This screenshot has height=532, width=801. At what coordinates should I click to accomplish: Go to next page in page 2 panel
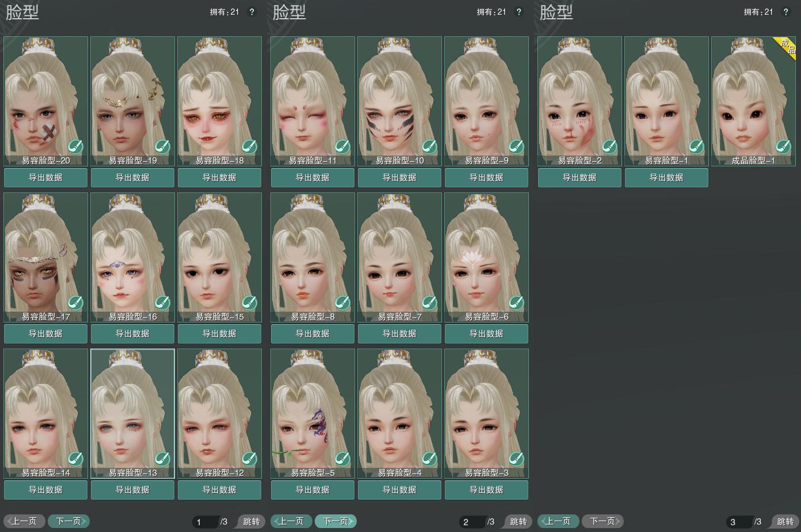(336, 521)
